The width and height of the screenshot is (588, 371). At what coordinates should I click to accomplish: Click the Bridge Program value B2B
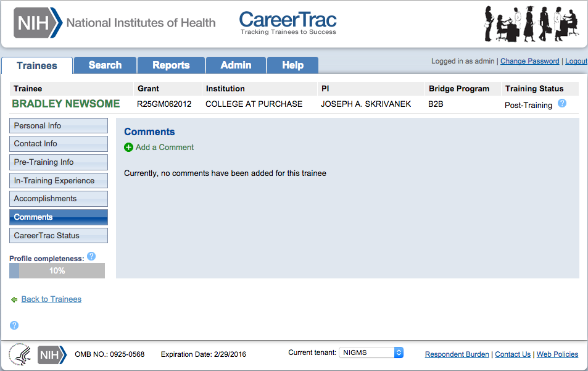(x=436, y=104)
